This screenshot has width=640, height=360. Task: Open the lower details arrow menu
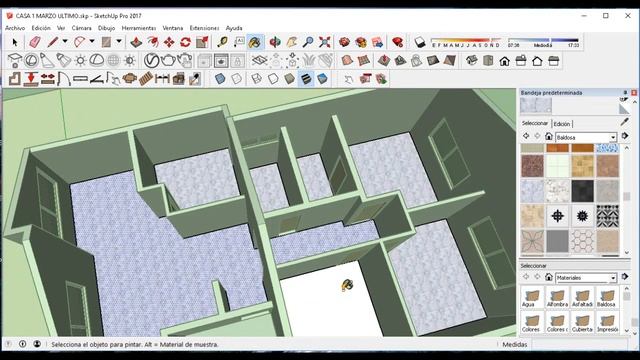pyautogui.click(x=624, y=276)
